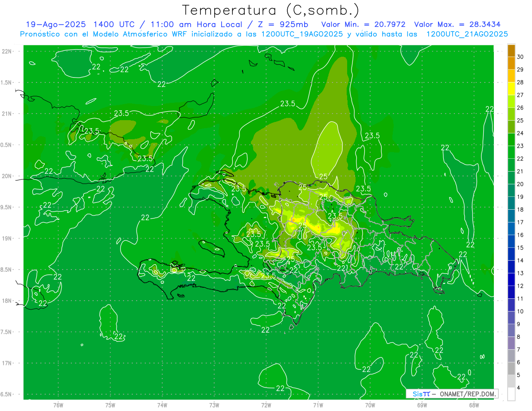Pick the blue legend band between 14 and 15
532x411 pixels.
pyautogui.click(x=511, y=254)
